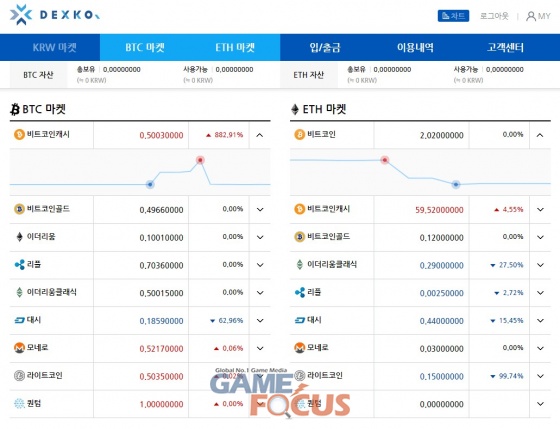Viewport: 560px width, 429px height.
Task: Click the DEXKO logo
Action: 55,15
